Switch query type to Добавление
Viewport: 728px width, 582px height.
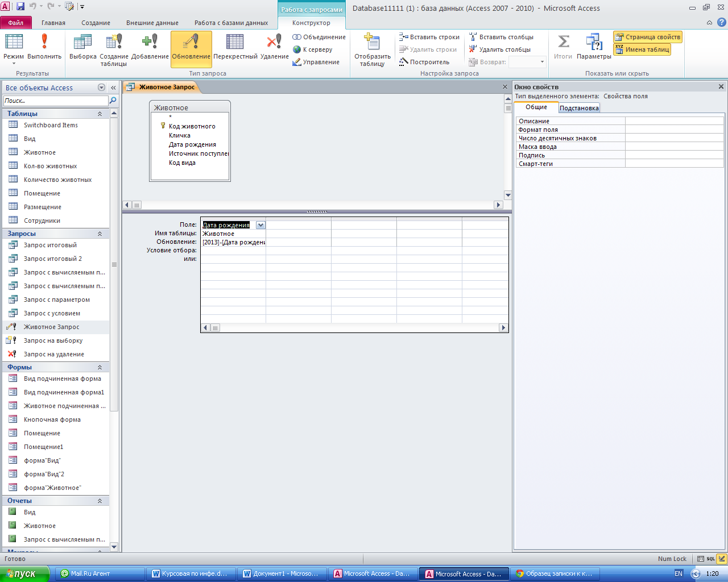click(x=150, y=47)
